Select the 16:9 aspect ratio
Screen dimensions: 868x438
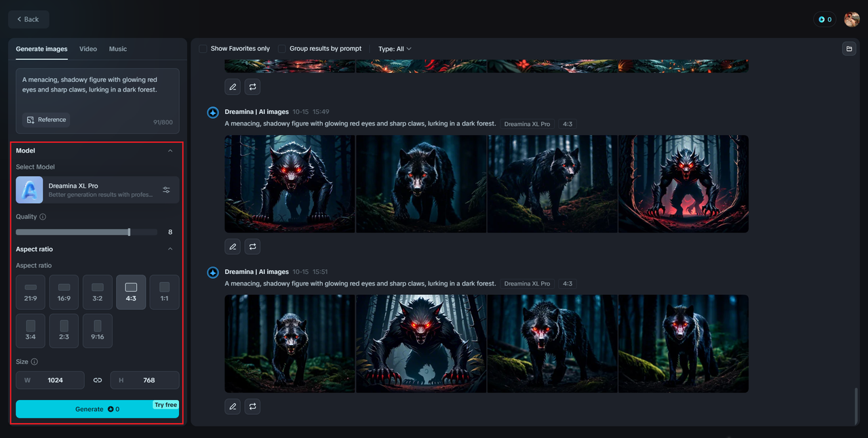[x=64, y=292]
